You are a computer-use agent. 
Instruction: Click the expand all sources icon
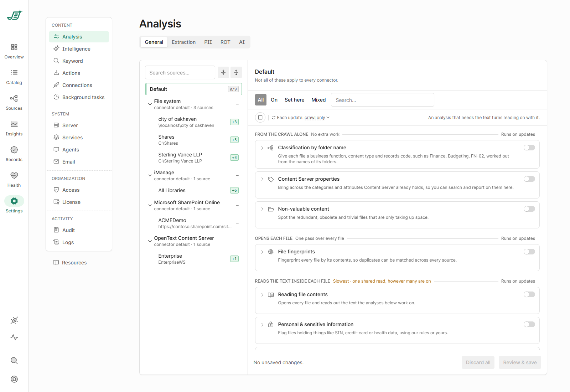pos(236,72)
